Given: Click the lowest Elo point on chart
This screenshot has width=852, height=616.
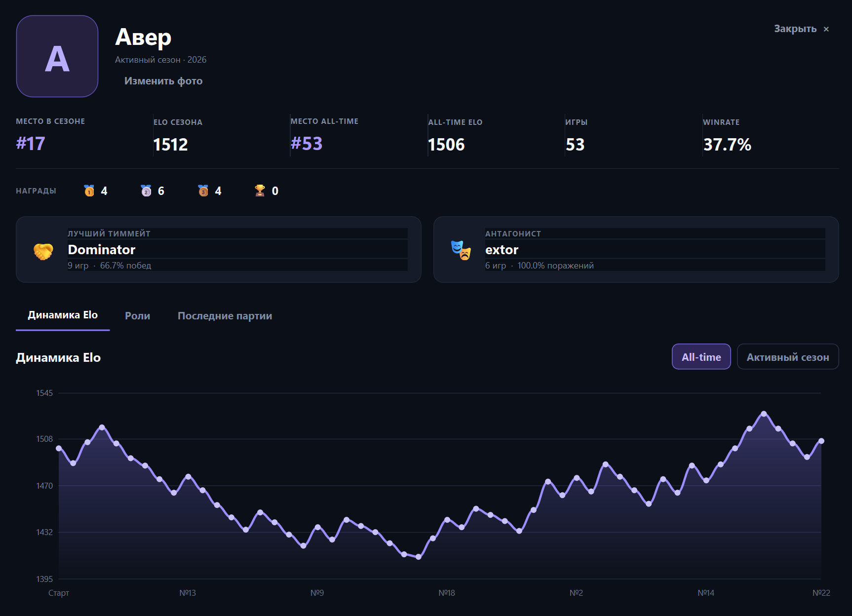Looking at the screenshot, I should click(x=419, y=557).
